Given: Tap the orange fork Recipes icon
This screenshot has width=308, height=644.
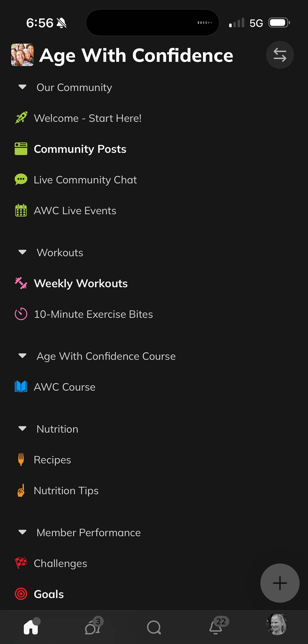Looking at the screenshot, I should [21, 460].
